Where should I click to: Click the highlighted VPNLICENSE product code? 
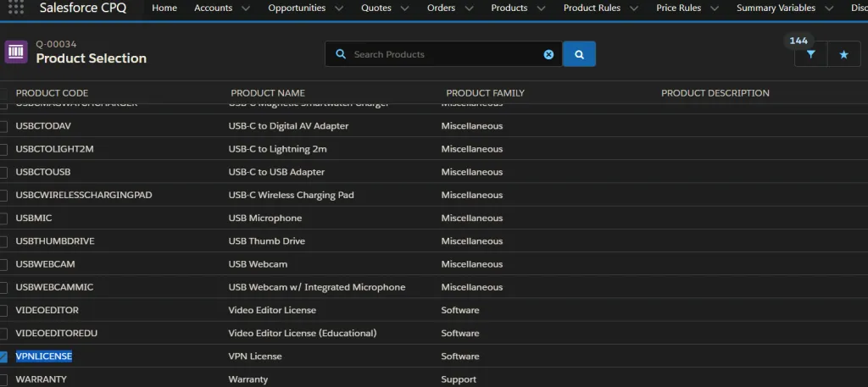pyautogui.click(x=44, y=356)
